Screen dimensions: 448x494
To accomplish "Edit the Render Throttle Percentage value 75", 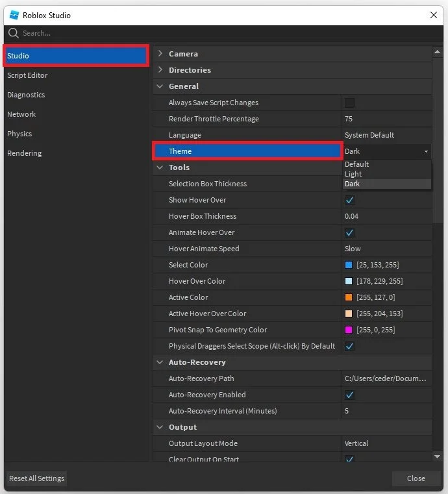I will (x=386, y=119).
